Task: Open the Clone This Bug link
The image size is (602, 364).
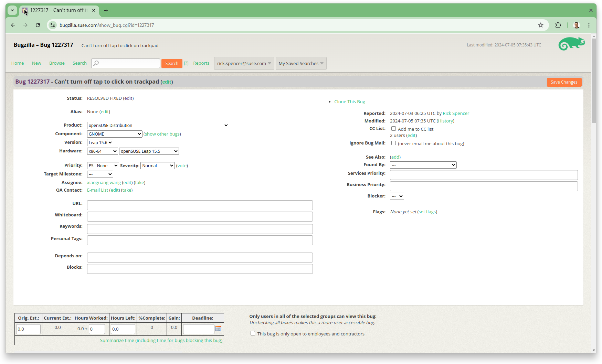Action: [x=349, y=101]
